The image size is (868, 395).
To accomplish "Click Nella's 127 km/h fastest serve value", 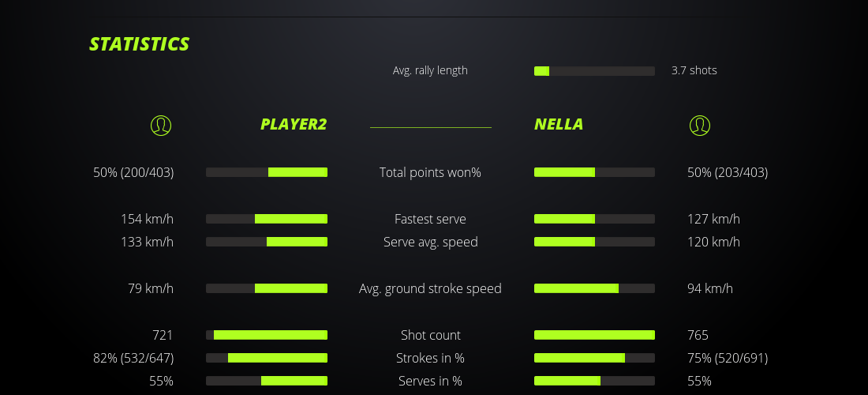I will point(713,219).
